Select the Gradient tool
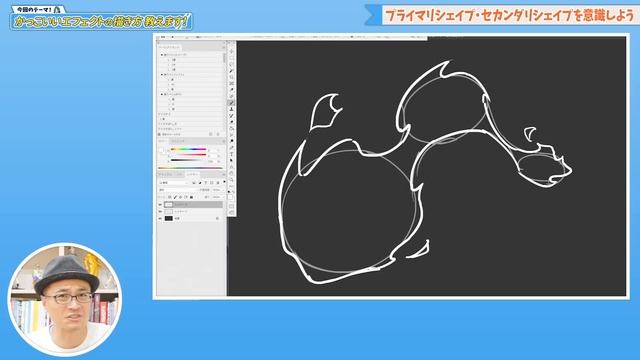640x360 pixels. 231,129
